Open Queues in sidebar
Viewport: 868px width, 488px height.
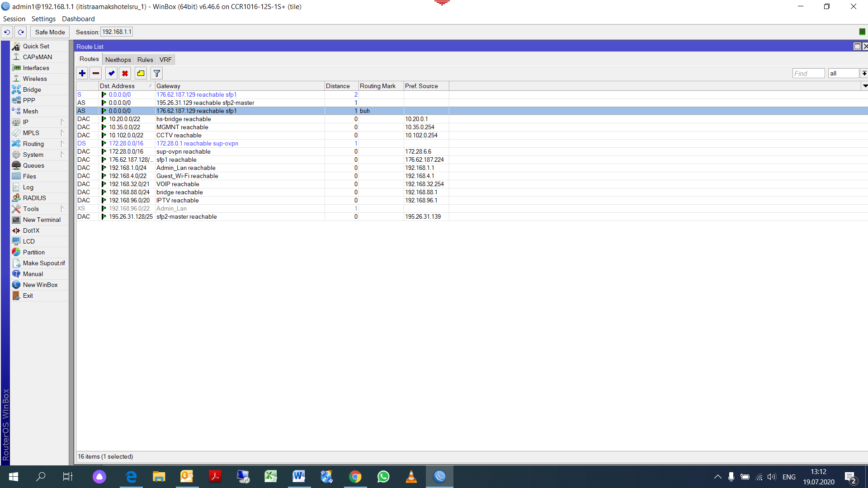[x=39, y=165]
